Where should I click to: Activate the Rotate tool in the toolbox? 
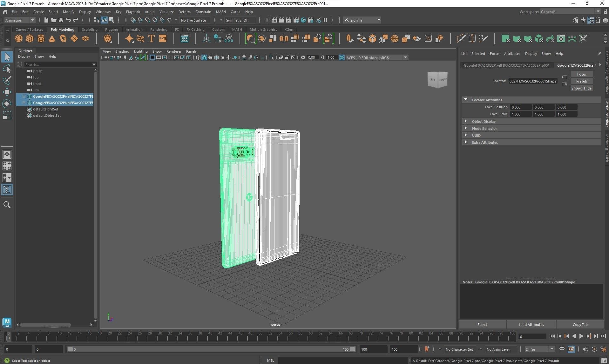click(x=7, y=104)
